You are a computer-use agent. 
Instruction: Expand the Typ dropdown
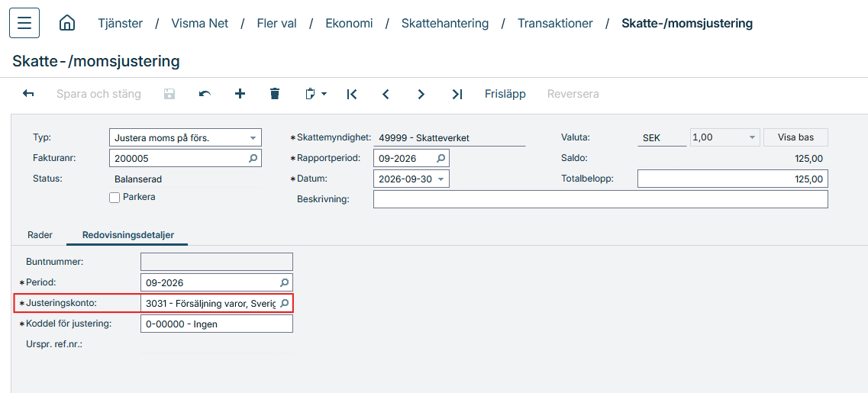pos(253,138)
